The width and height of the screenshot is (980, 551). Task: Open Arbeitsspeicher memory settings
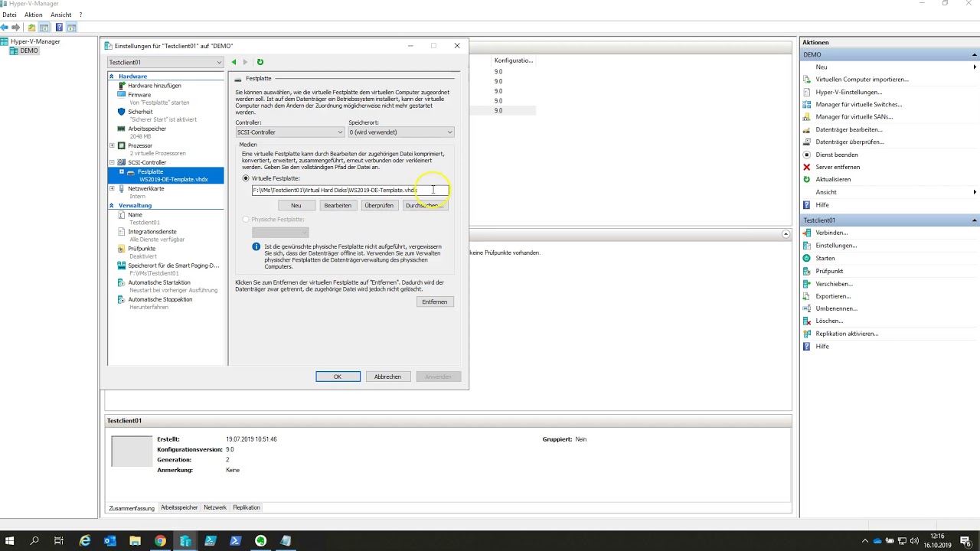[147, 129]
